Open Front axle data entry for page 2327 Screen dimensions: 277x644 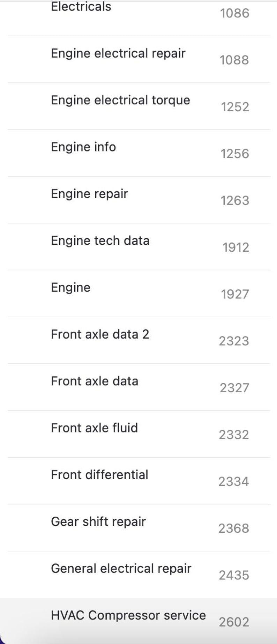95,381
